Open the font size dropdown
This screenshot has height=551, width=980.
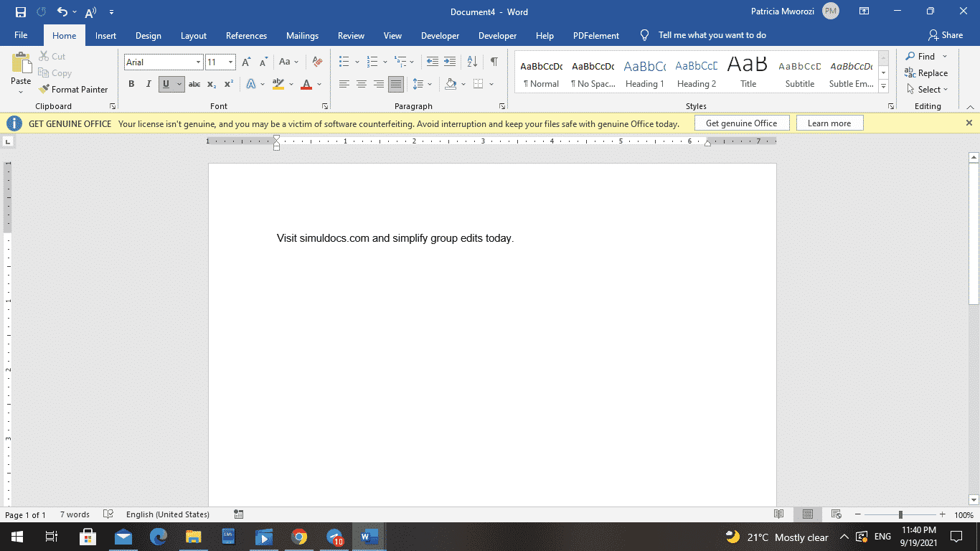[231, 62]
